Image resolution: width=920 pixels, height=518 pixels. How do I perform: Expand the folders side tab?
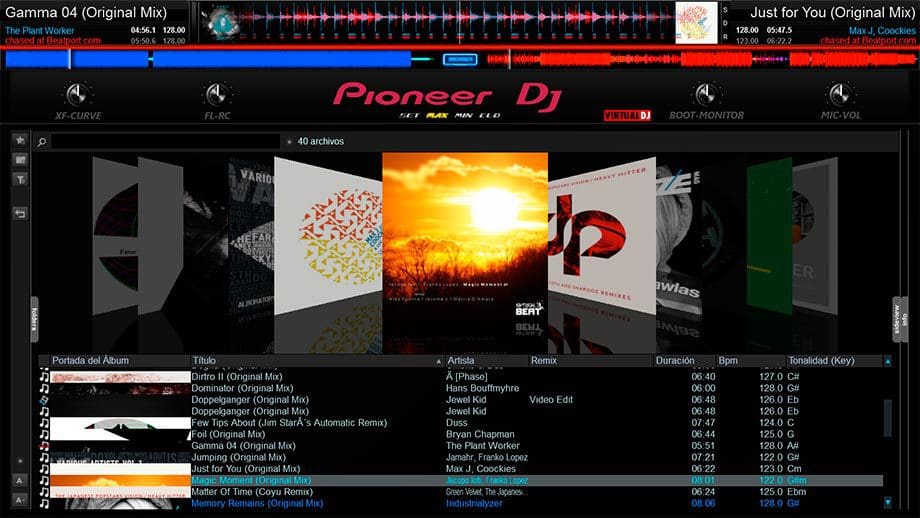tap(34, 319)
